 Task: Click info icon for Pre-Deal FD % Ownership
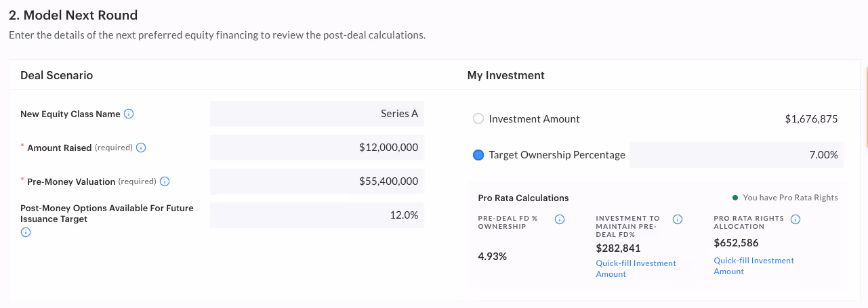pos(560,219)
